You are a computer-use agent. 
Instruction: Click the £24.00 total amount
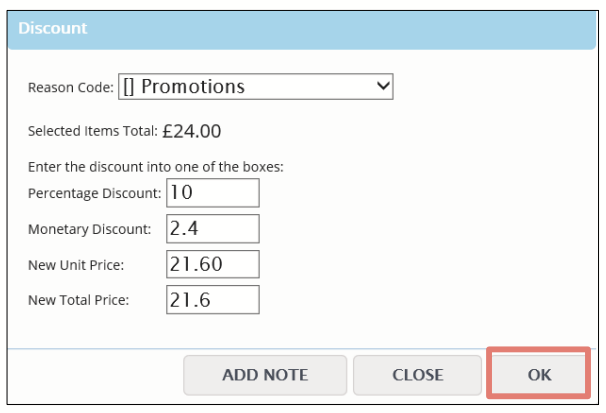tap(192, 131)
